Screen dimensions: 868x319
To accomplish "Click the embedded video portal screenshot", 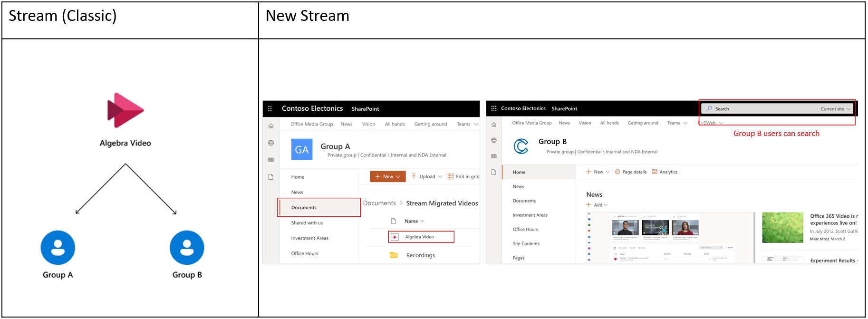I will click(671, 237).
